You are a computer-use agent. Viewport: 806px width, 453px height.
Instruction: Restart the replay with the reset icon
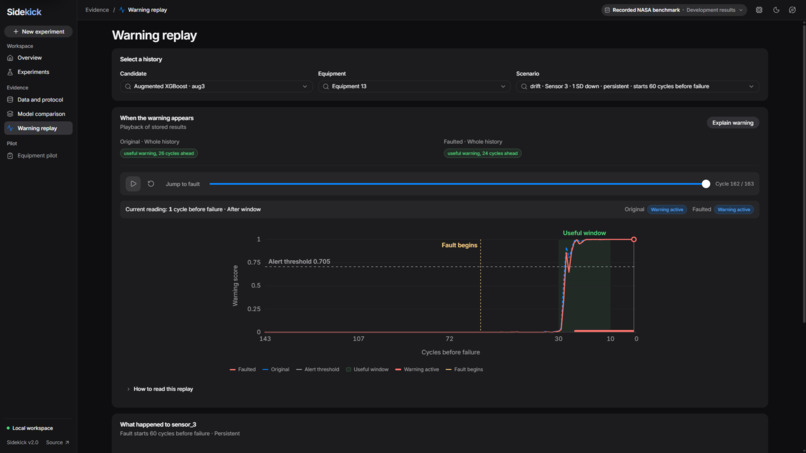(151, 184)
